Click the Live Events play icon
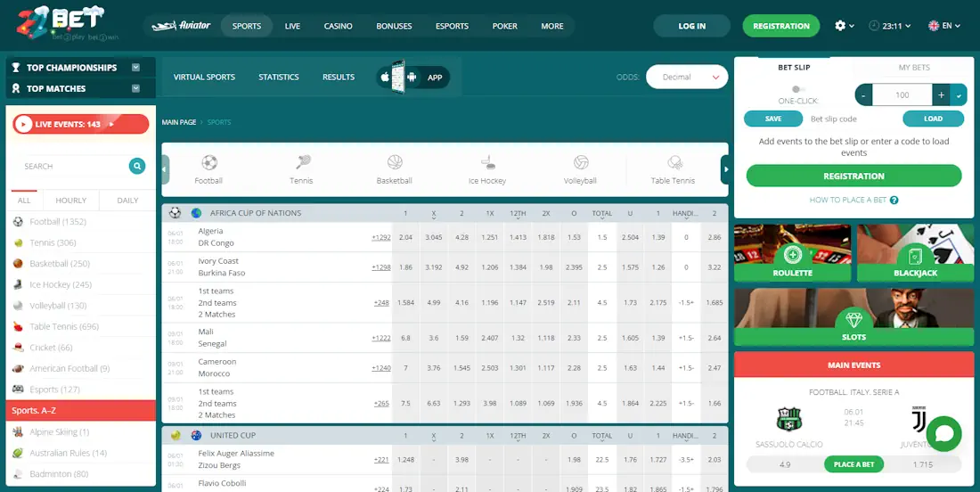Image resolution: width=980 pixels, height=492 pixels. [23, 125]
